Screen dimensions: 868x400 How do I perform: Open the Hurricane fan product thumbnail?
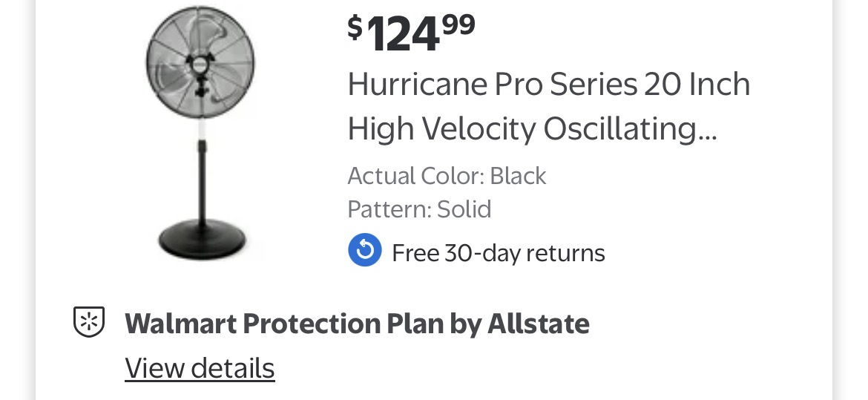(201, 134)
